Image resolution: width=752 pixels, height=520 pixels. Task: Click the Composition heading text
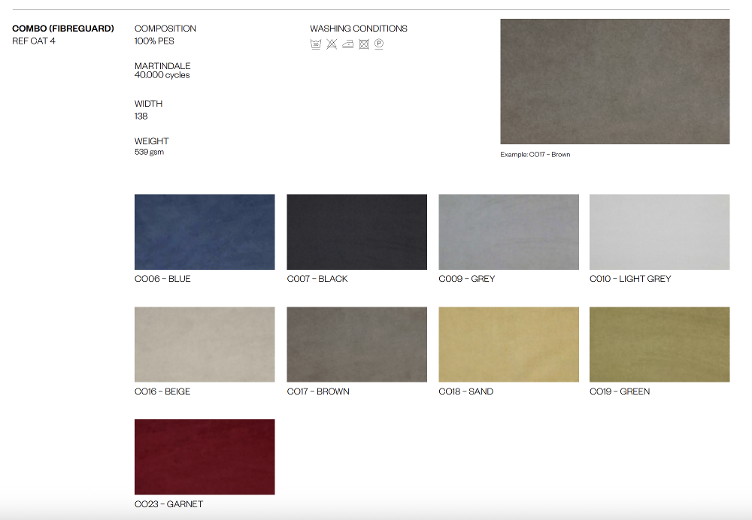165,29
